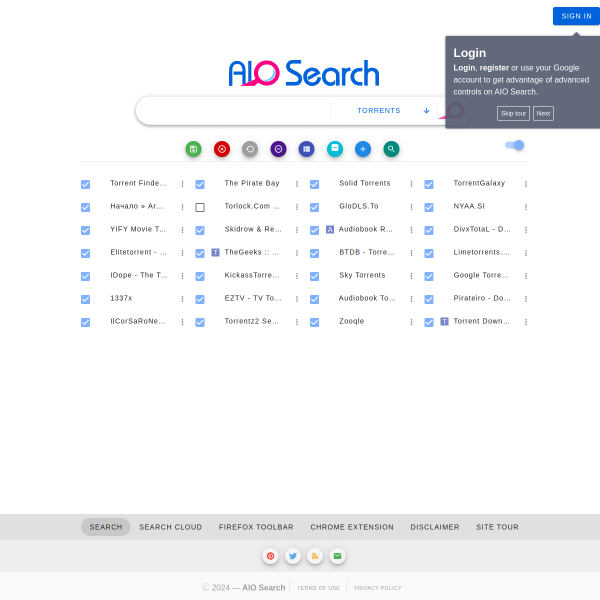Screen dimensions: 600x600
Task: Uncheck The Pirate Bay checkbox
Action: [200, 184]
